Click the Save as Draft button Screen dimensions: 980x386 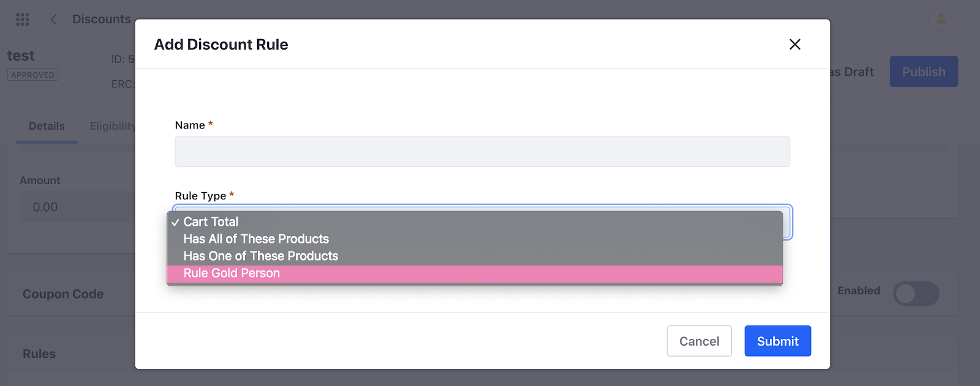pyautogui.click(x=851, y=72)
